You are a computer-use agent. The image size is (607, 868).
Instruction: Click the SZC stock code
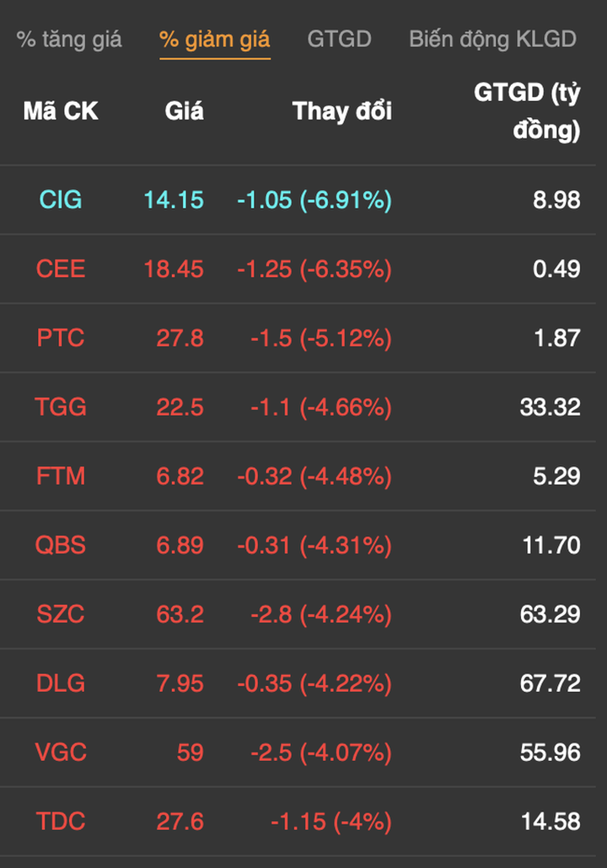[61, 614]
